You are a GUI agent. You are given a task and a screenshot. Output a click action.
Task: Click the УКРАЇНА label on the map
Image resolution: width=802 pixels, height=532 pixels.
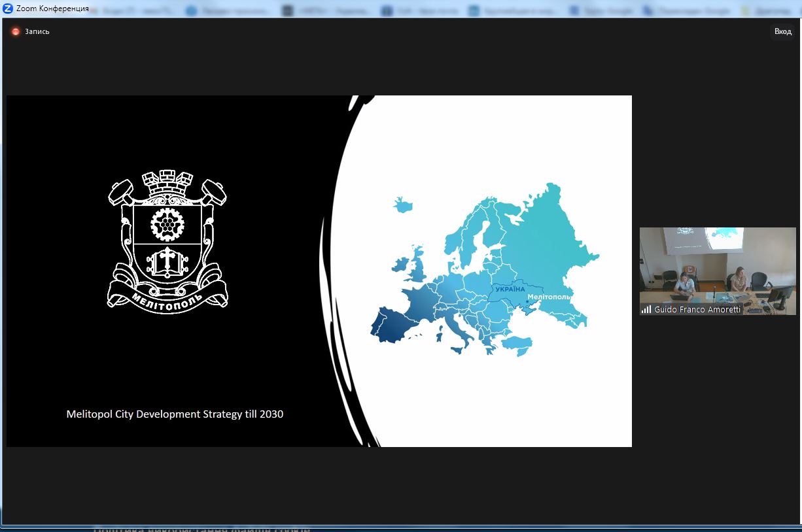[x=510, y=289]
